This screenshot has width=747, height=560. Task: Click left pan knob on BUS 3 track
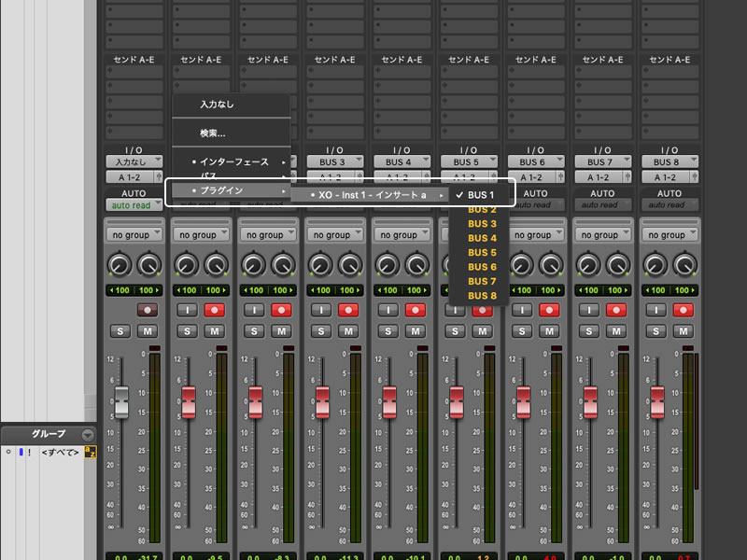[320, 265]
